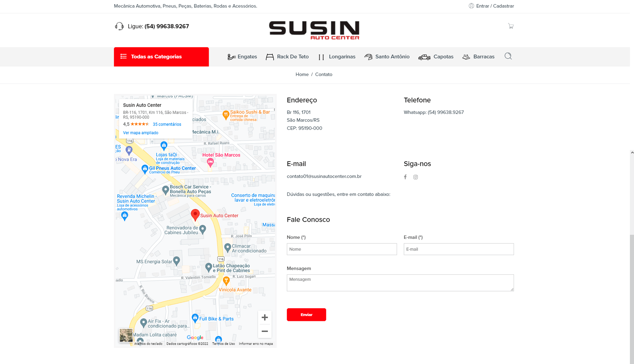
Task: Click the red Susin Auto Center map pin
Action: [195, 215]
